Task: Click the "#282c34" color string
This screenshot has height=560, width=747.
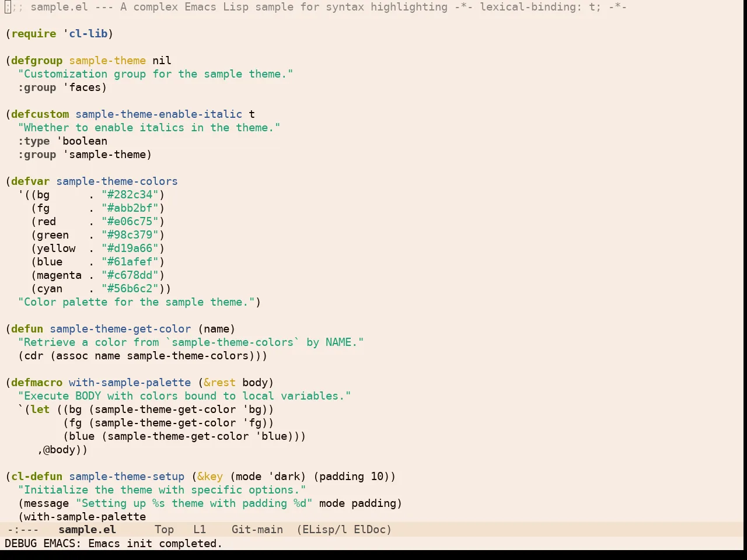Action: (130, 195)
